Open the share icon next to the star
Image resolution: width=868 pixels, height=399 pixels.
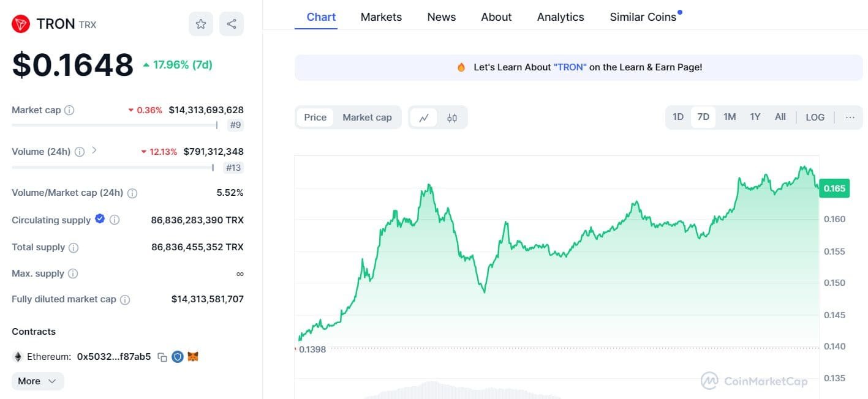[x=231, y=23]
